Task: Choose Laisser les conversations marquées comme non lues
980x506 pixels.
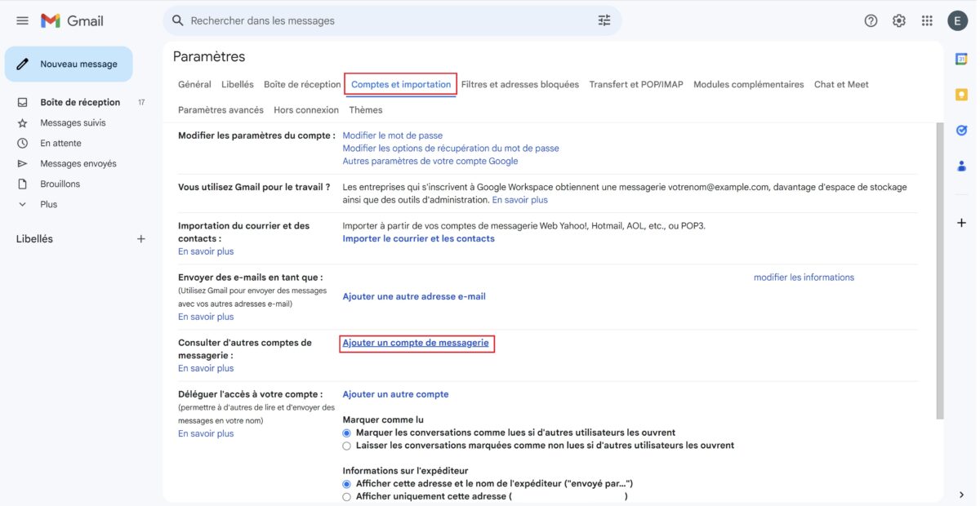Action: (x=345, y=445)
